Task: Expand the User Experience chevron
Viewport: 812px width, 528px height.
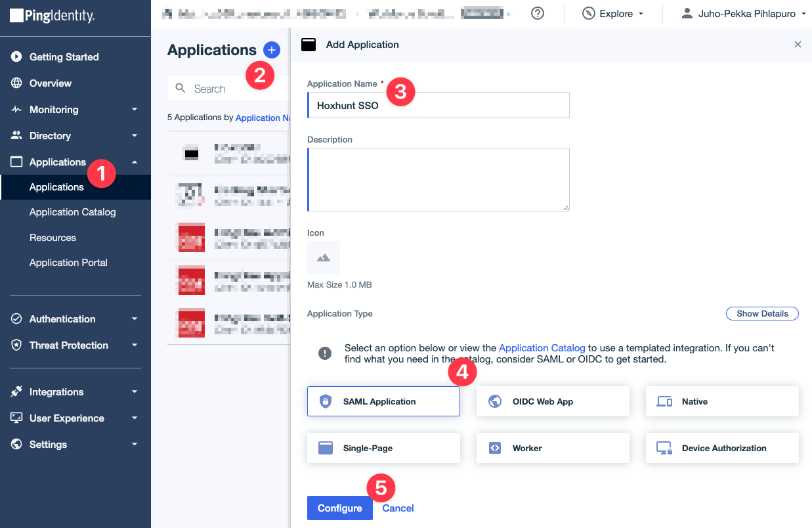Action: pyautogui.click(x=135, y=418)
